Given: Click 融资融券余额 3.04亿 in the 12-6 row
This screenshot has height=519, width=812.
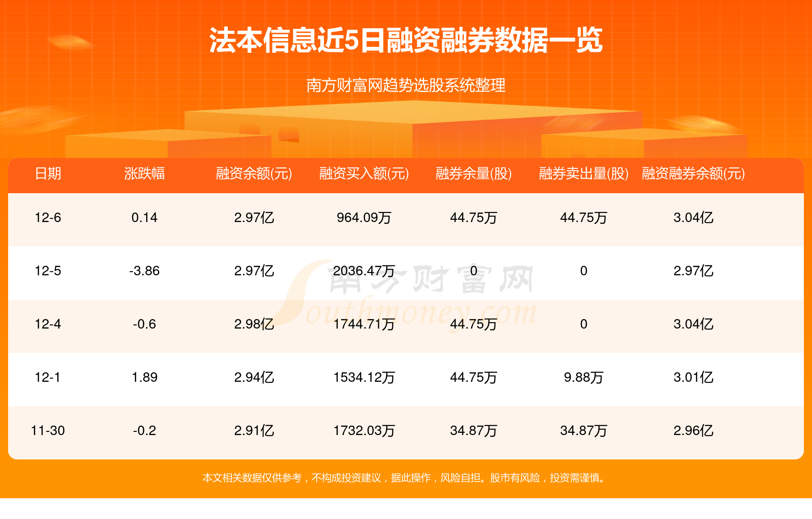Looking at the screenshot, I should 693,218.
